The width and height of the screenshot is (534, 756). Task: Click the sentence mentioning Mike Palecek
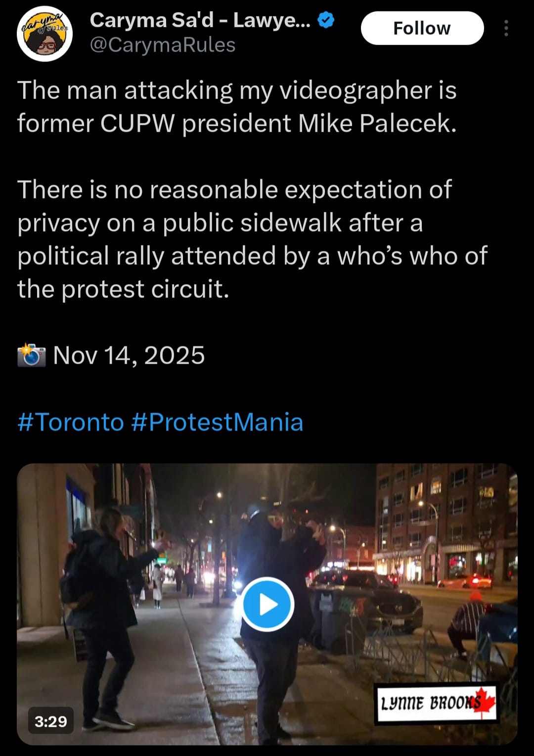(x=237, y=107)
